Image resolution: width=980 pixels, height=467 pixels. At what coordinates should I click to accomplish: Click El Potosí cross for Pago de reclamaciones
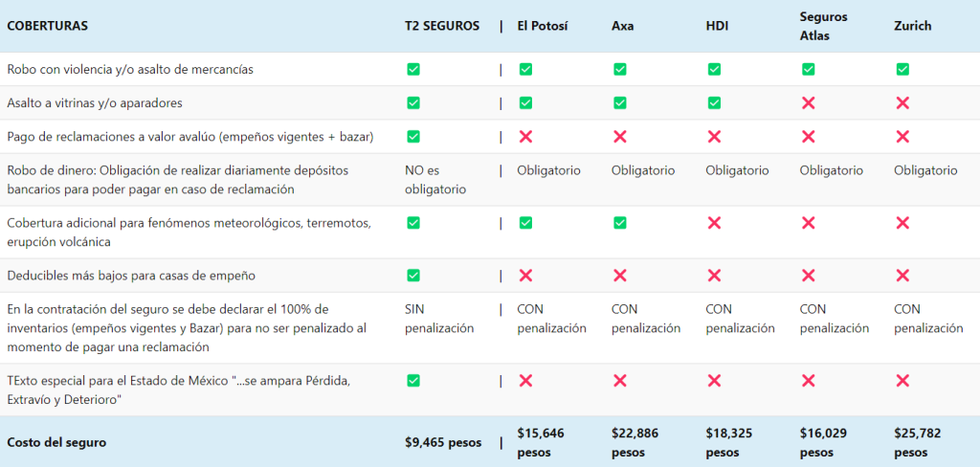pyautogui.click(x=525, y=136)
